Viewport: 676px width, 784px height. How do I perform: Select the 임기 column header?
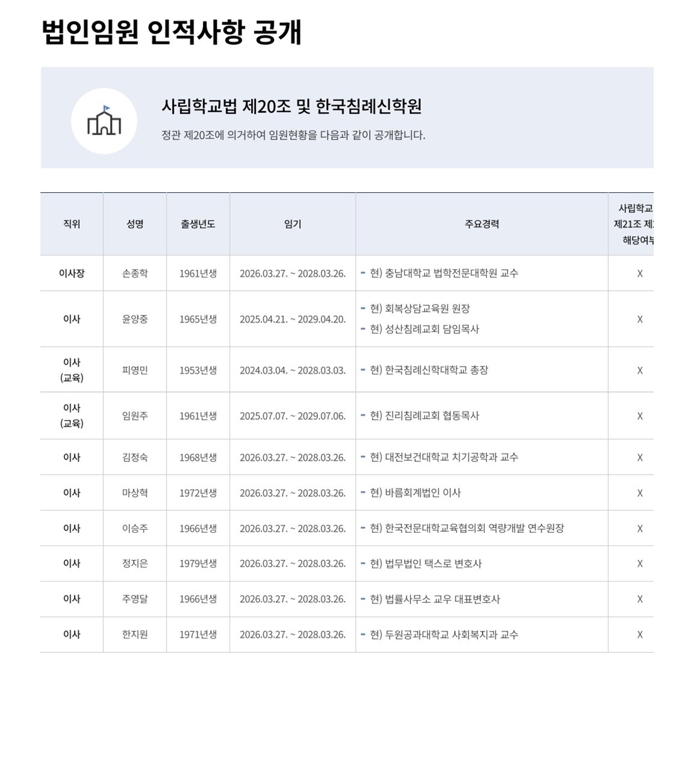[x=293, y=224]
